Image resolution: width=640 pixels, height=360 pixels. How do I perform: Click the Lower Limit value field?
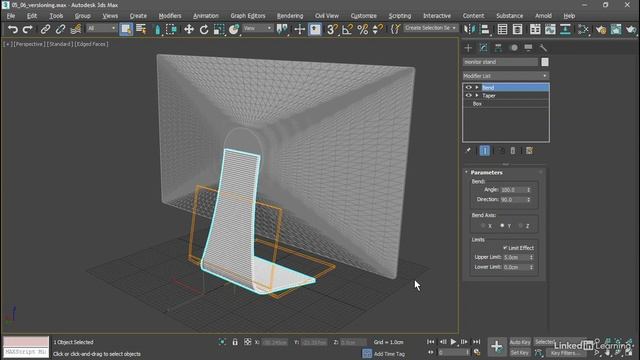[516, 267]
